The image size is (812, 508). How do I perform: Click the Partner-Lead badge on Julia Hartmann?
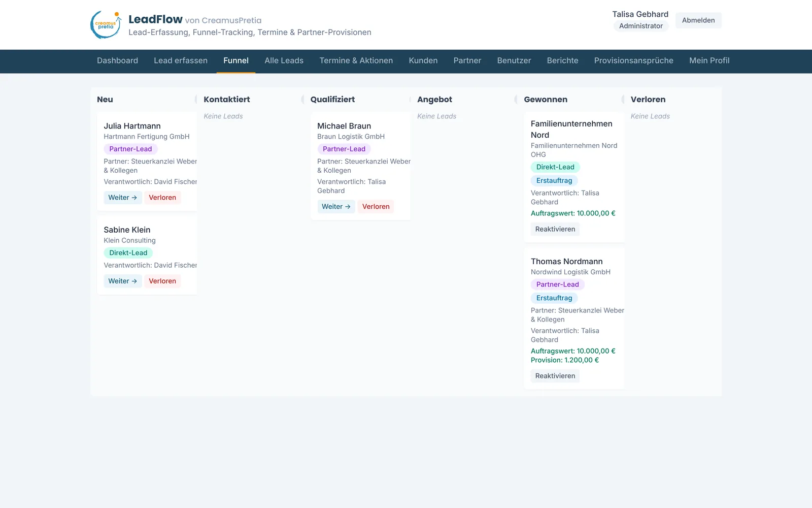pyautogui.click(x=130, y=149)
